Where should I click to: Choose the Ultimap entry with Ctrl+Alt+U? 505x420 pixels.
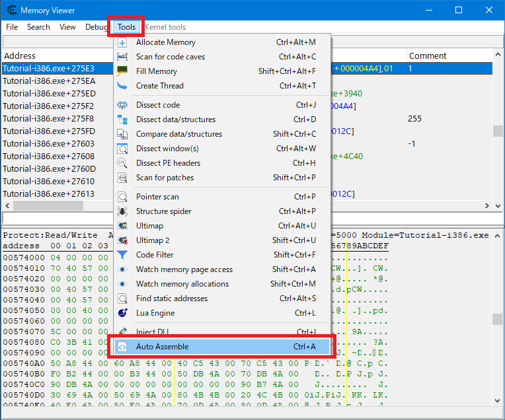tap(222, 226)
